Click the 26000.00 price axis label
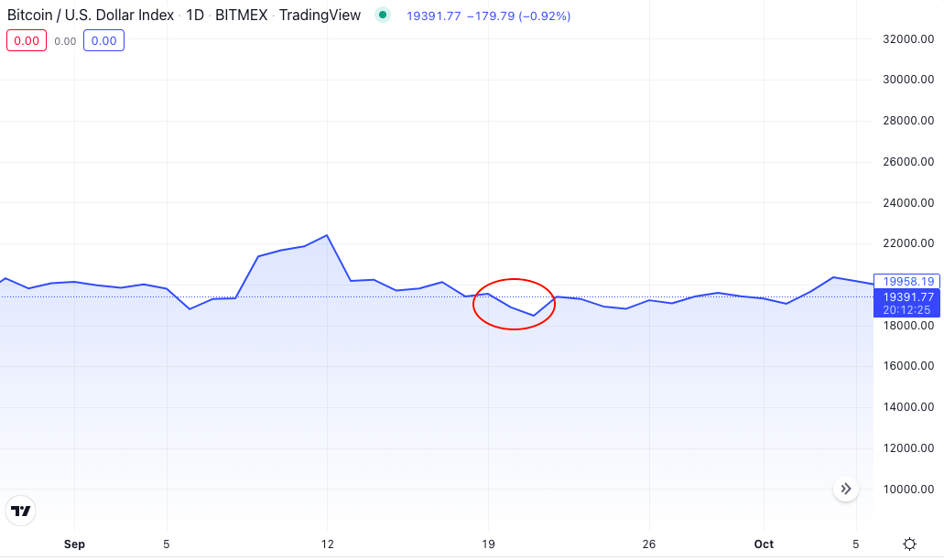The width and height of the screenshot is (944, 560). click(x=908, y=161)
